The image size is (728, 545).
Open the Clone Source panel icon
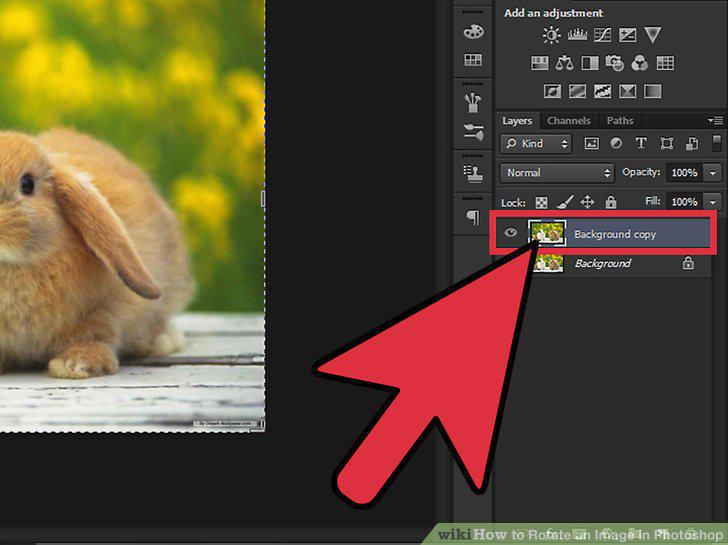coord(473,173)
